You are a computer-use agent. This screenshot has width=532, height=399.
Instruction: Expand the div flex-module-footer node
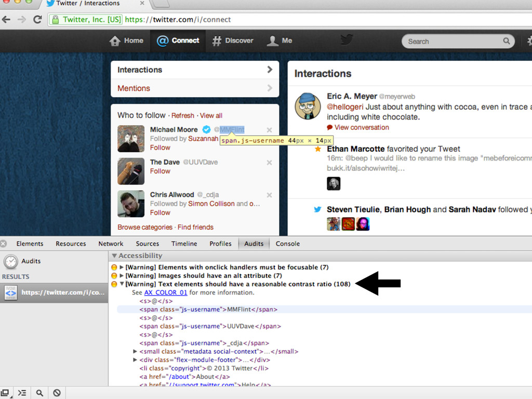pos(135,360)
